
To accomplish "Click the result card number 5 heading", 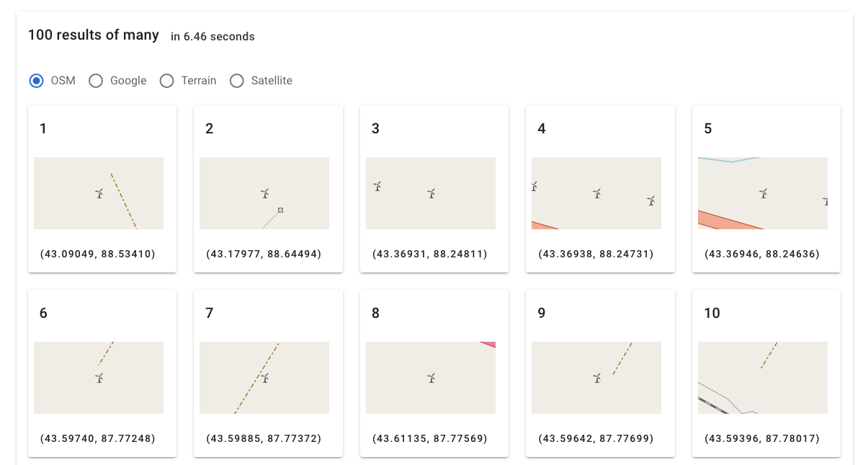I will pos(708,129).
